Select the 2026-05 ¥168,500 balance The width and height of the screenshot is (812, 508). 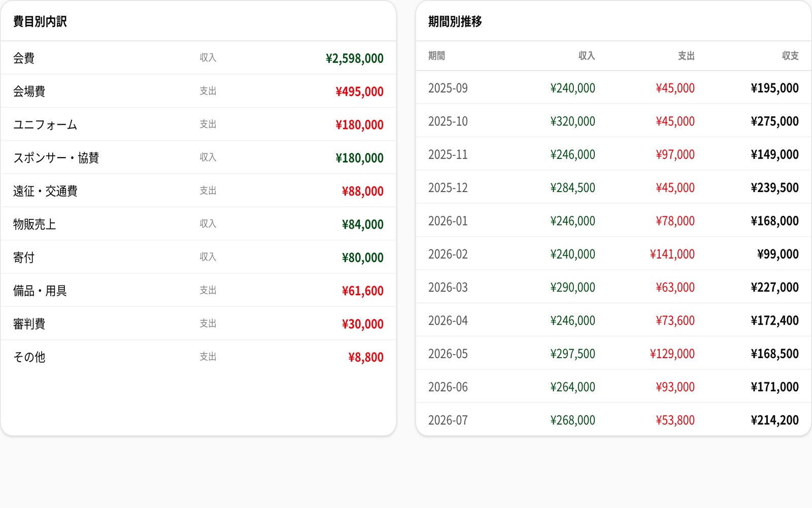click(775, 354)
